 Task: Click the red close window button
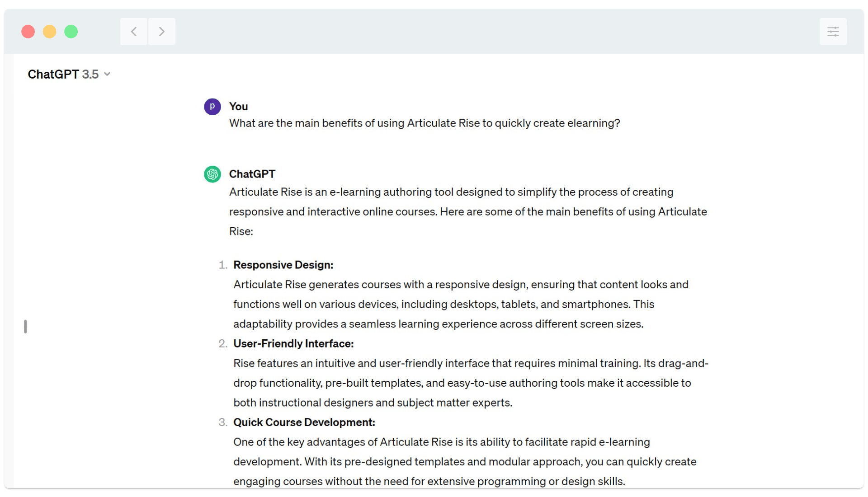click(x=28, y=32)
